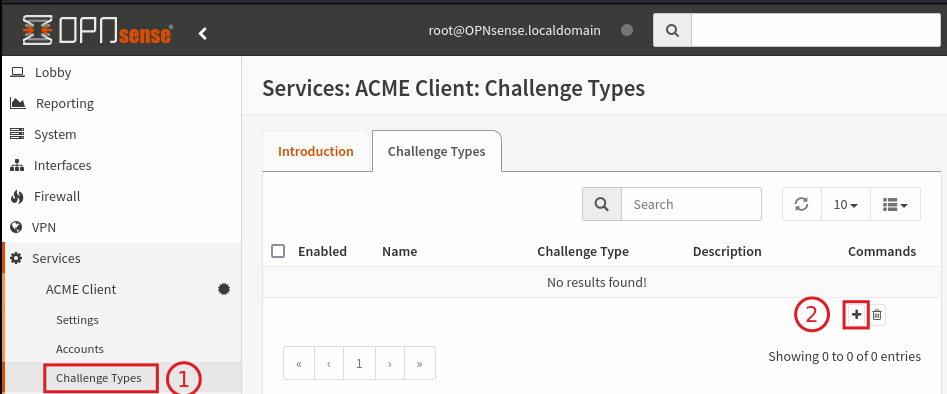Expand the System menu
The width and height of the screenshot is (947, 394).
coord(121,134)
